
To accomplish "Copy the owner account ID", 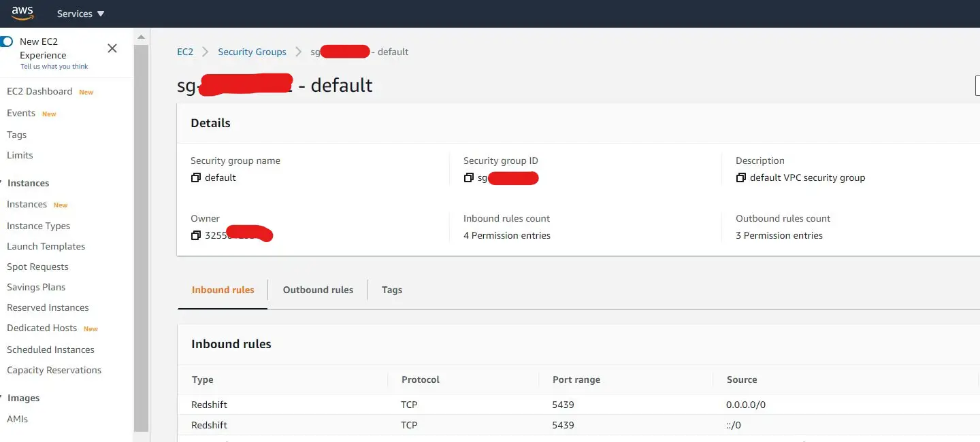I will tap(195, 235).
